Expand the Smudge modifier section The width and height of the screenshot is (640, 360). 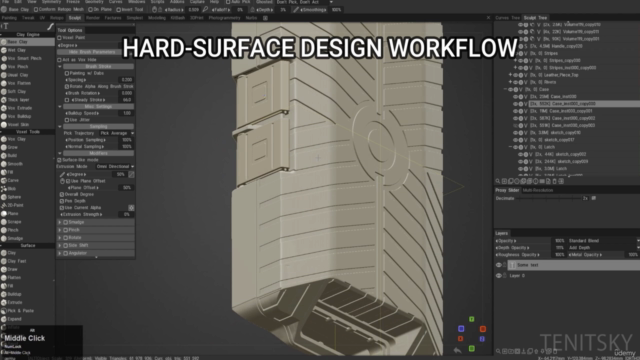tap(60, 222)
